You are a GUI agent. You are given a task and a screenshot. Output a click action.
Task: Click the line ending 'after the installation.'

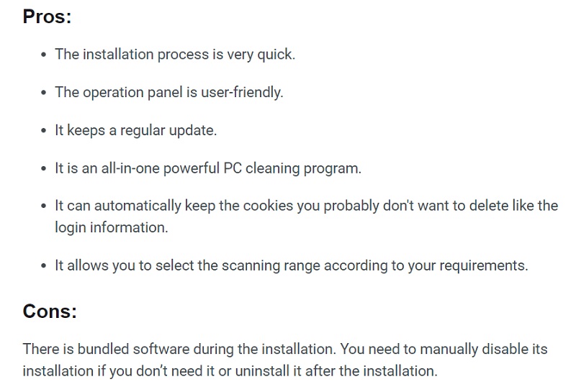pos(229,371)
